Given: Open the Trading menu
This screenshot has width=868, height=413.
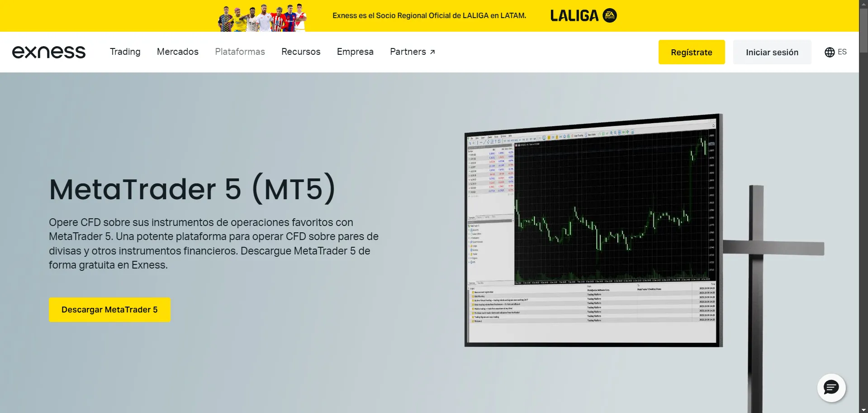Looking at the screenshot, I should click(x=125, y=52).
